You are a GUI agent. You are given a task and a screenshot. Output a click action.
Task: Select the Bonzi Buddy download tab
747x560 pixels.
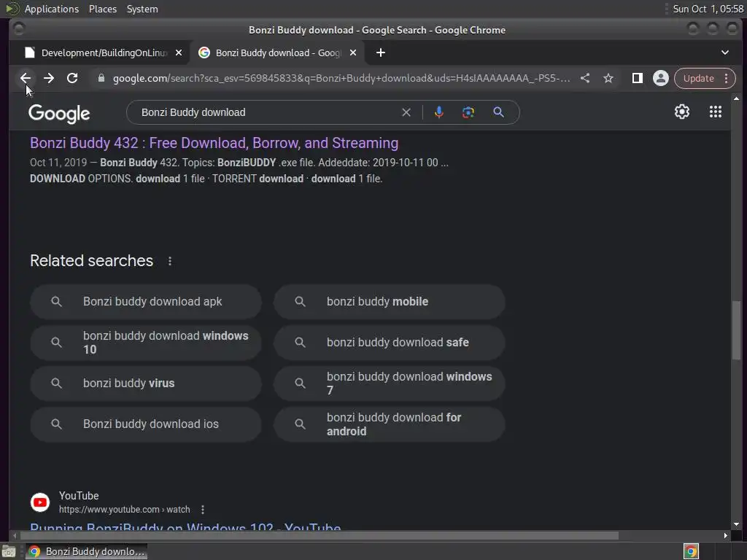[x=277, y=52]
